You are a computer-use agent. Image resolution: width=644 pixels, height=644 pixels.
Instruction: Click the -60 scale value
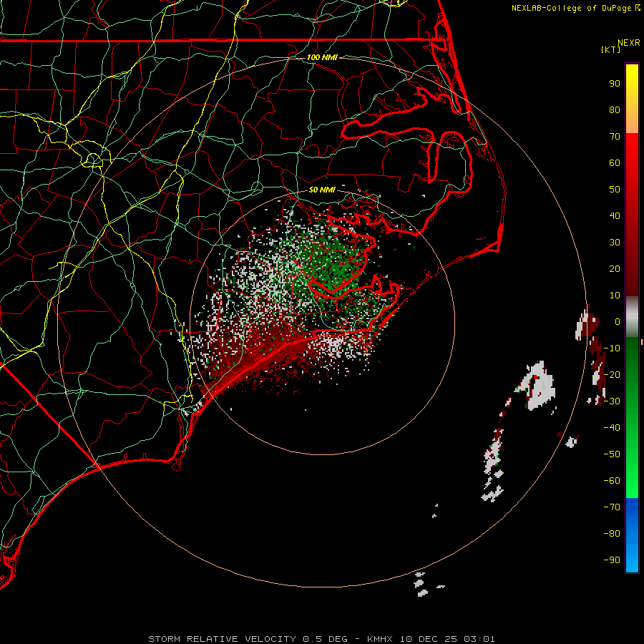612,481
